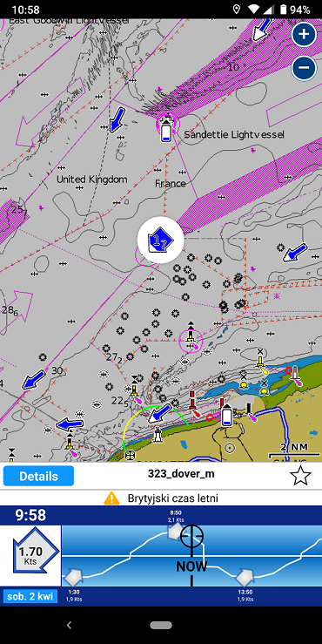Tap the NOW crosshair time cursor
Screen dimensions: 322x644
pyautogui.click(x=191, y=537)
